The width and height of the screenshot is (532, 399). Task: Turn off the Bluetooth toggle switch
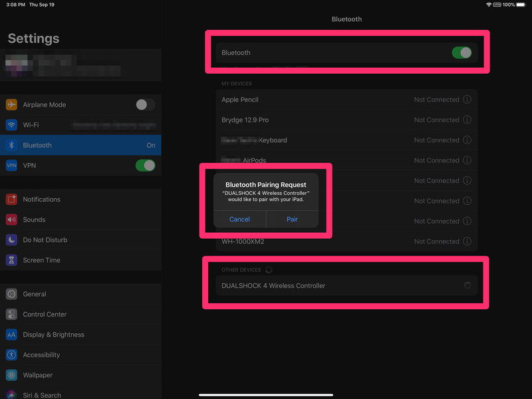point(462,53)
